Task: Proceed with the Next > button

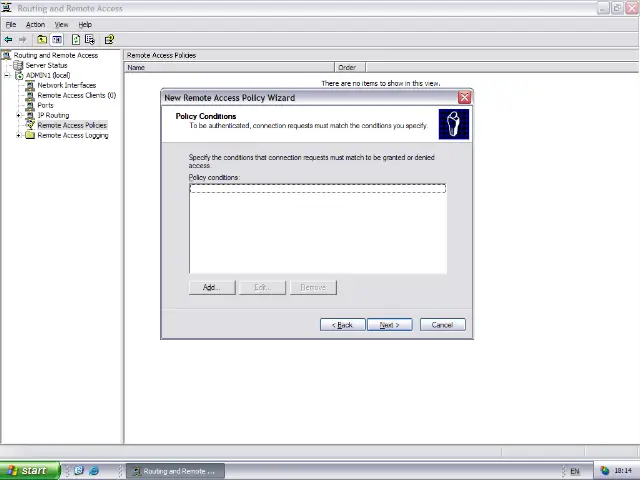Action: coord(389,325)
